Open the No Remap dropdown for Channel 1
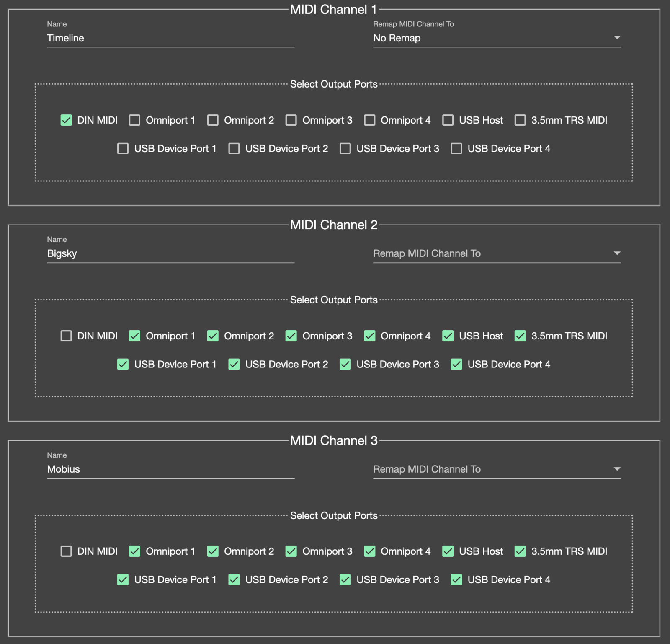Screen dimensions: 670x644 496,38
